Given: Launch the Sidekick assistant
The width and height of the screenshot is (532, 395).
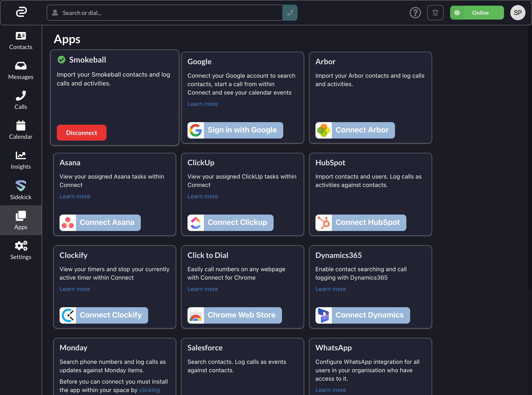Looking at the screenshot, I should 21,190.
